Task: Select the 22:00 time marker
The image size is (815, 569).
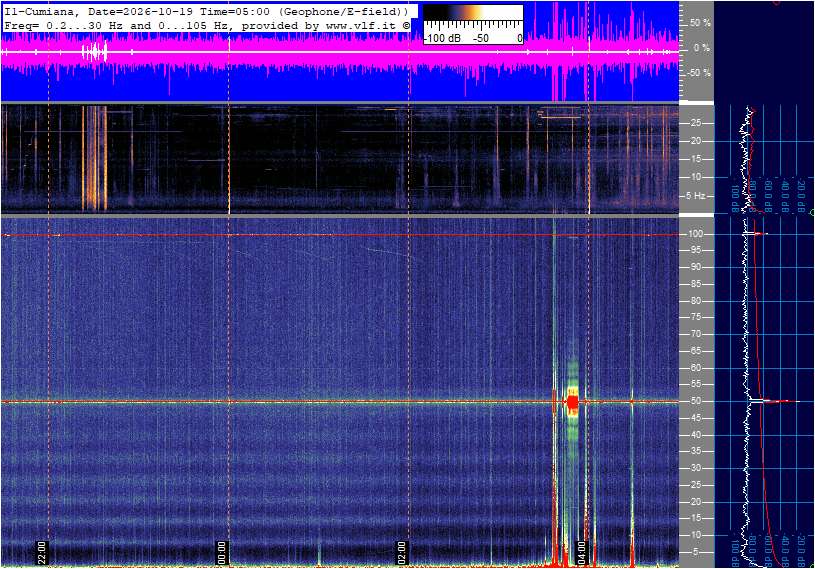Action: 42,553
